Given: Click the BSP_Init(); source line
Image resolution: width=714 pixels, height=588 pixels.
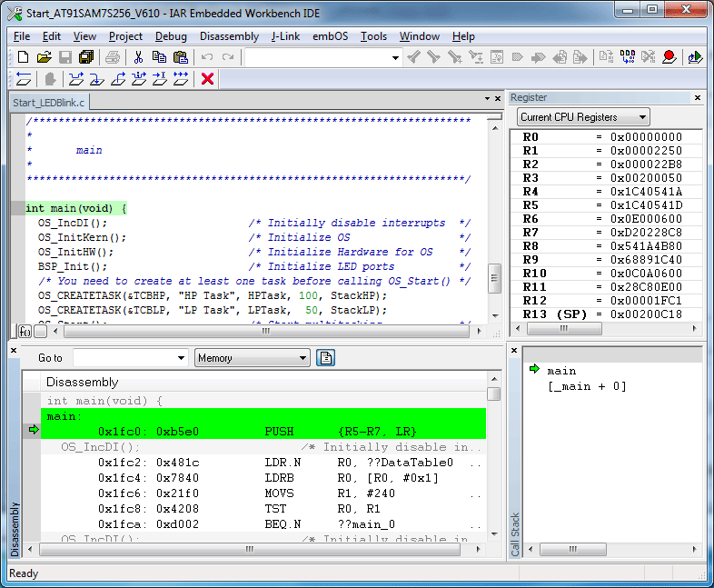Looking at the screenshot, I should point(73,266).
